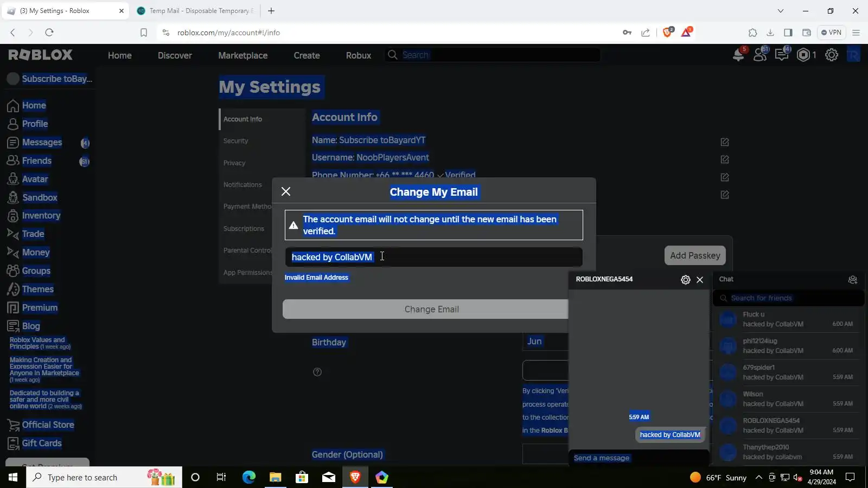Viewport: 868px width, 488px height.
Task: Click the Roblox logo
Action: coord(41,55)
